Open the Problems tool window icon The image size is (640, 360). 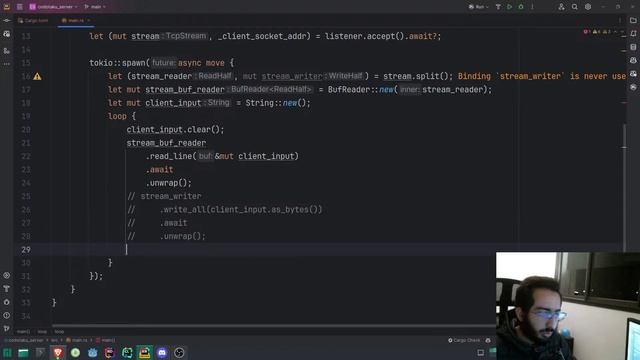[7, 315]
